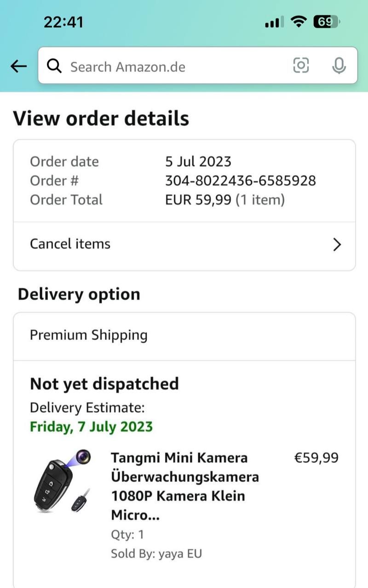The height and width of the screenshot is (588, 368).
Task: Tap the Friday, 7 July 2023 estimate
Action: pos(91,426)
